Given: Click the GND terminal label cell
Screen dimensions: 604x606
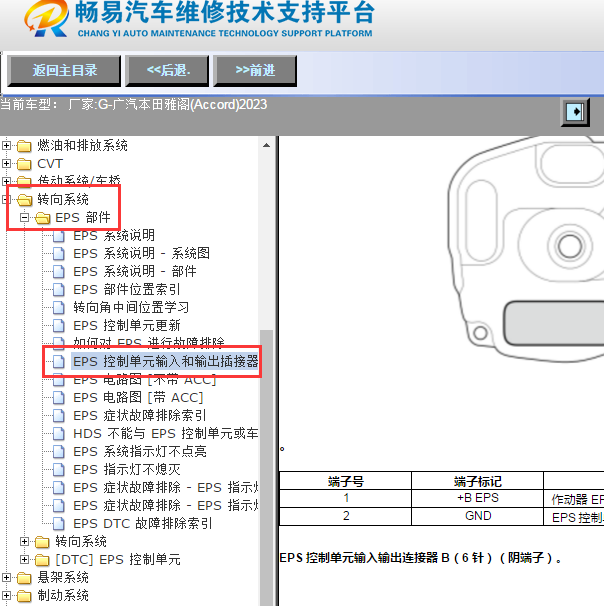Looking at the screenshot, I should (x=478, y=516).
